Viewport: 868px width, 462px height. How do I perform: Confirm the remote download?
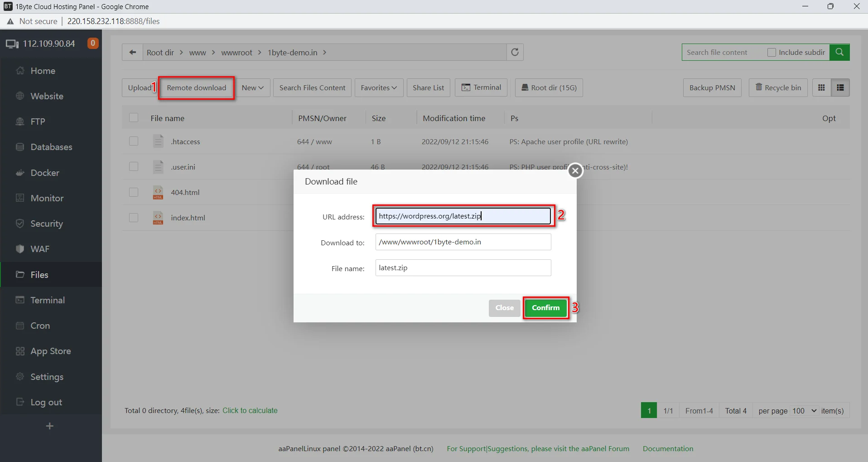pos(545,308)
